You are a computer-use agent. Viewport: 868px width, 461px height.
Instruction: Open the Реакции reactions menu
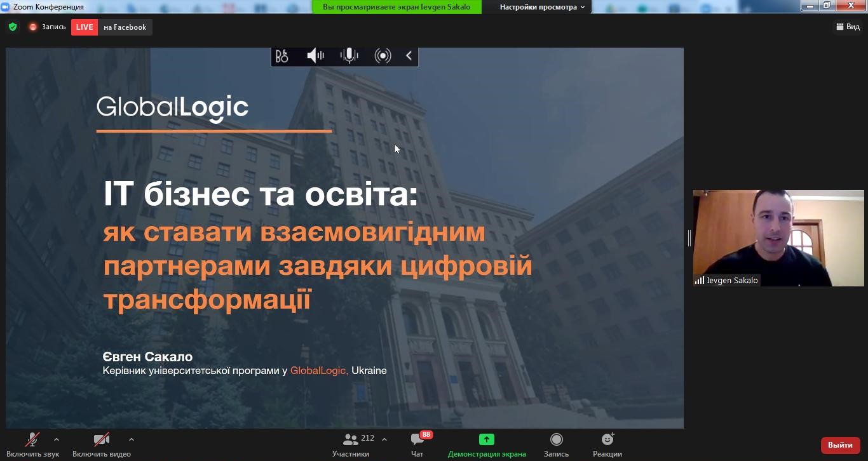[x=607, y=445]
